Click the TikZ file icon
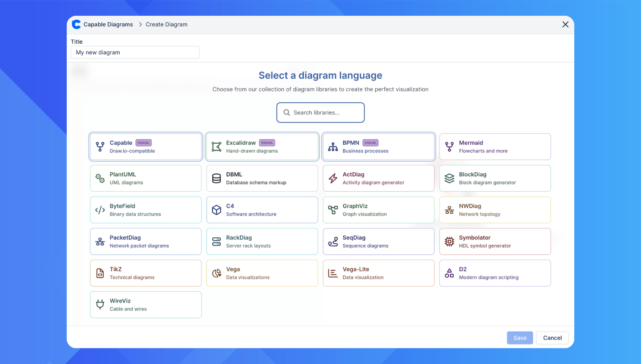This screenshot has height=364, width=641. [100, 273]
